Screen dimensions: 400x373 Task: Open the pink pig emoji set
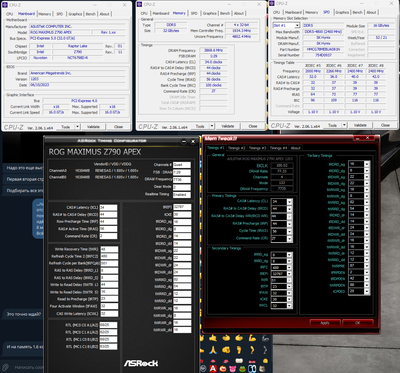tap(233, 369)
